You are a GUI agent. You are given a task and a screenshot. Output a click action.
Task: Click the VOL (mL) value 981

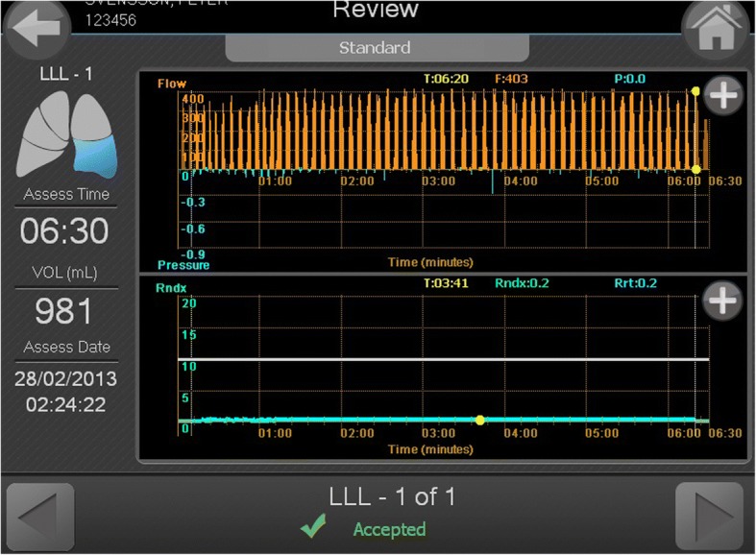click(66, 311)
